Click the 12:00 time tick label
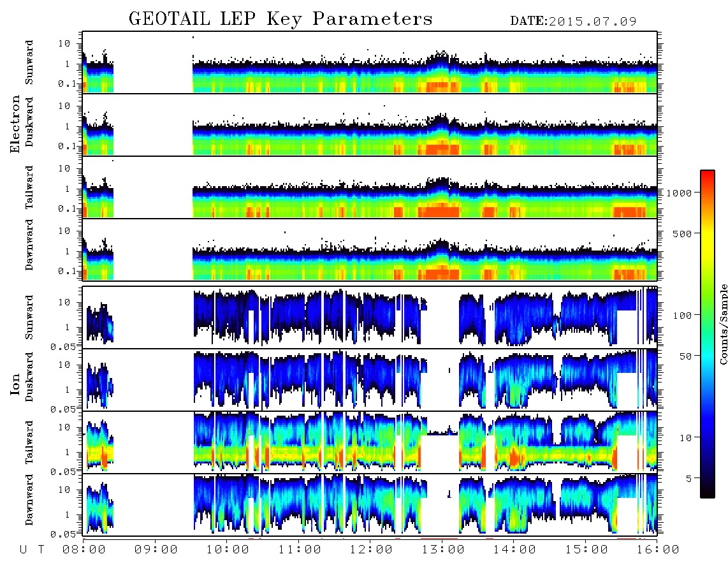Screen dimensions: 728x561 click(x=371, y=550)
